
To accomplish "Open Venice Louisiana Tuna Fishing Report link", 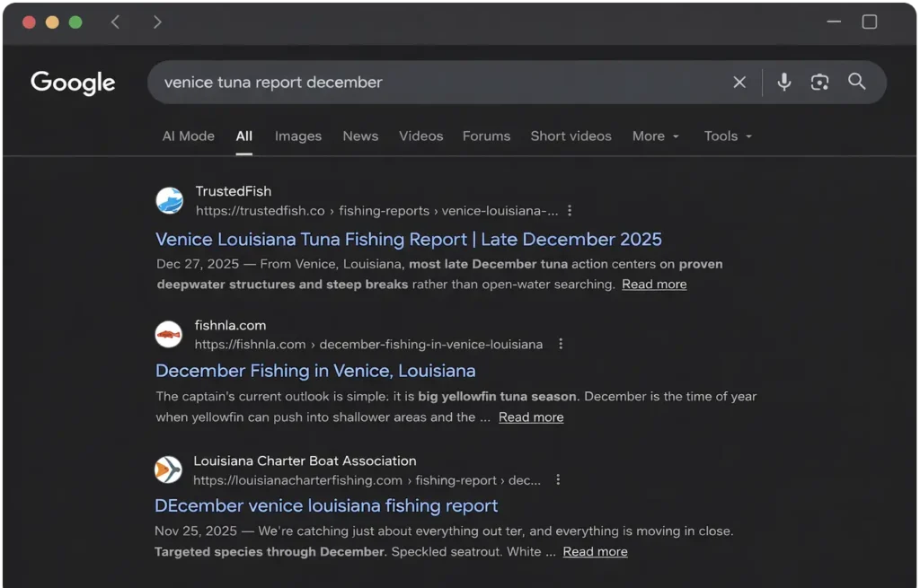I will point(408,240).
